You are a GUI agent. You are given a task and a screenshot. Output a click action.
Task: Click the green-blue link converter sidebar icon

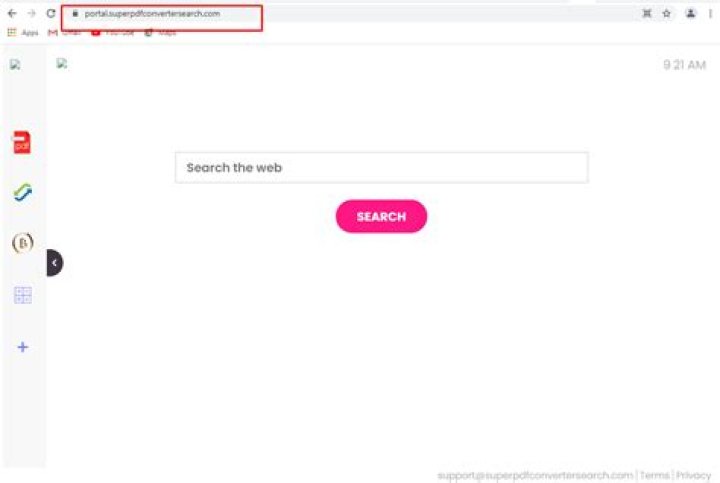pos(22,192)
